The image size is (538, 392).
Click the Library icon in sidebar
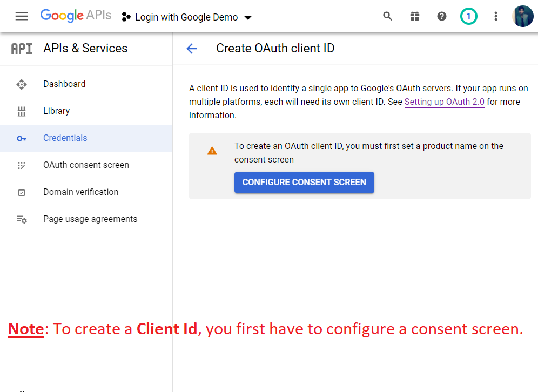(x=22, y=111)
